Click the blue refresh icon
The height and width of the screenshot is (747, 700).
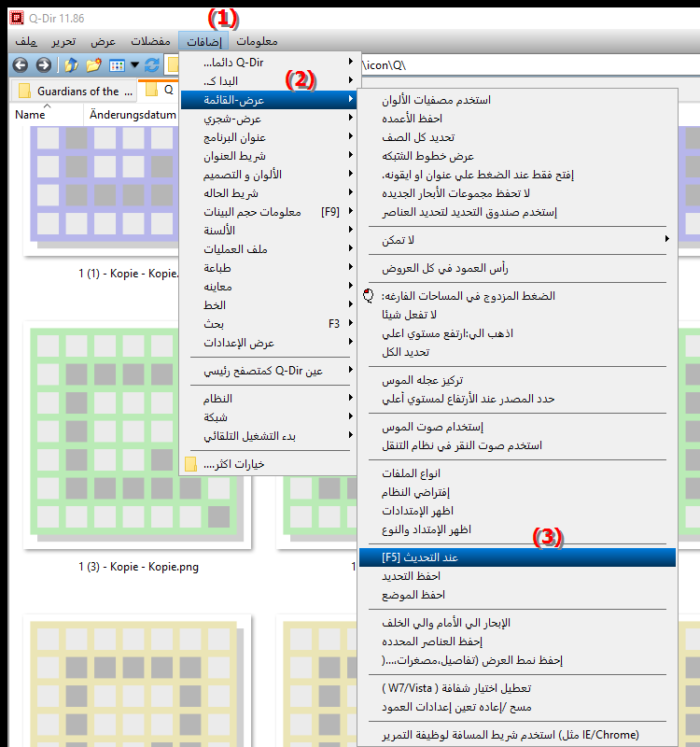point(152,64)
